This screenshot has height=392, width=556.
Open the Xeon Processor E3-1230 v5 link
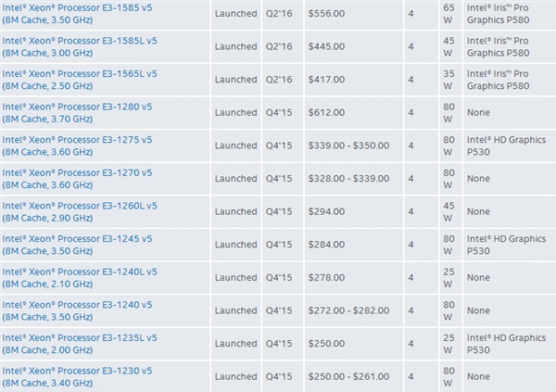click(x=77, y=377)
